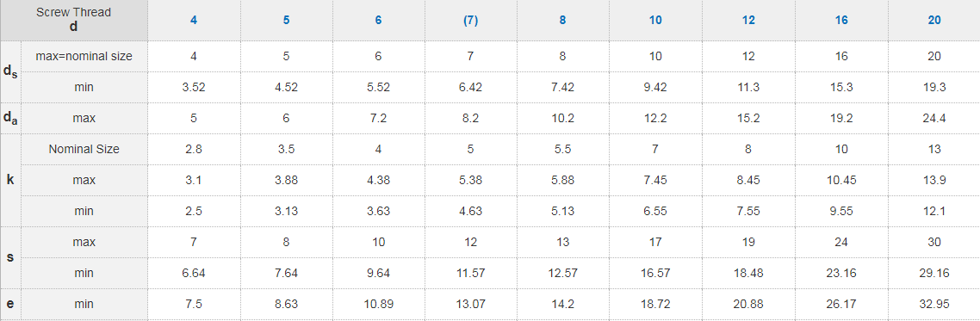Open the thread size 20 link

point(934,20)
